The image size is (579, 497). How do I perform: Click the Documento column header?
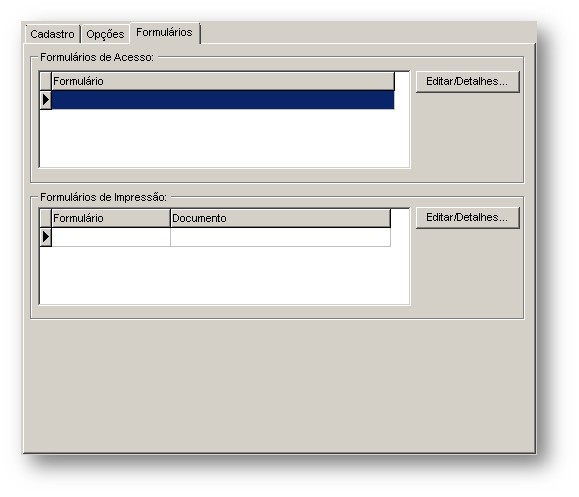280,218
